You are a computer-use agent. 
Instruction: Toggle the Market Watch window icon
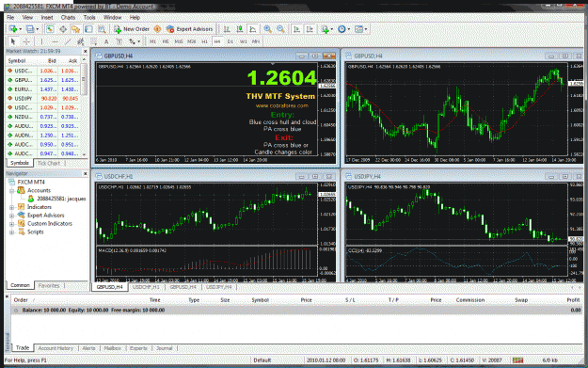click(50, 29)
